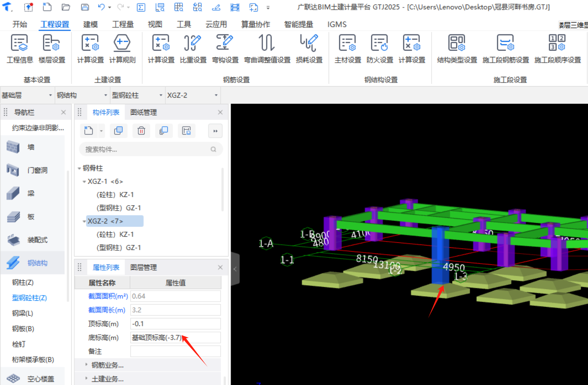The image size is (588, 385).
Task: Open 工程信息 project info settings
Action: pyautogui.click(x=19, y=49)
